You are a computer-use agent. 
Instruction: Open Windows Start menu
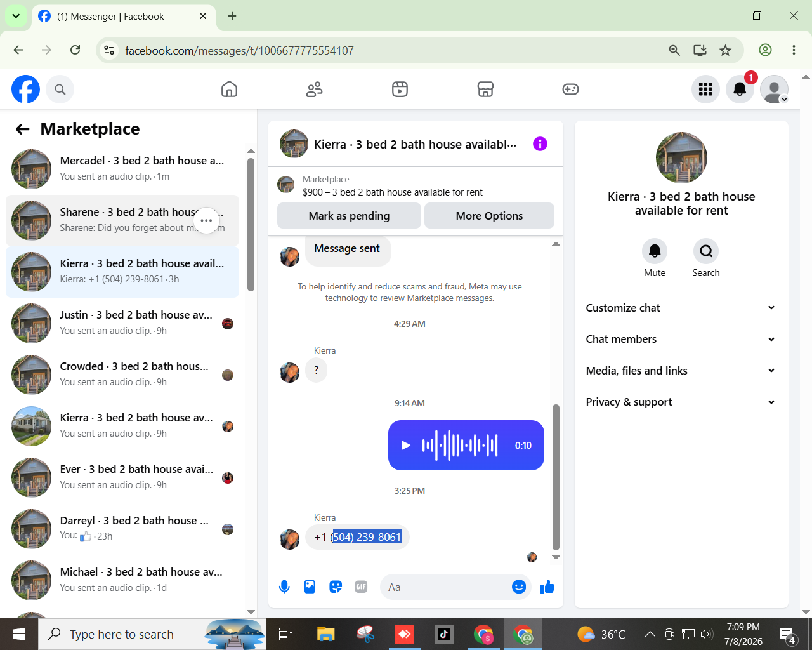tap(19, 634)
